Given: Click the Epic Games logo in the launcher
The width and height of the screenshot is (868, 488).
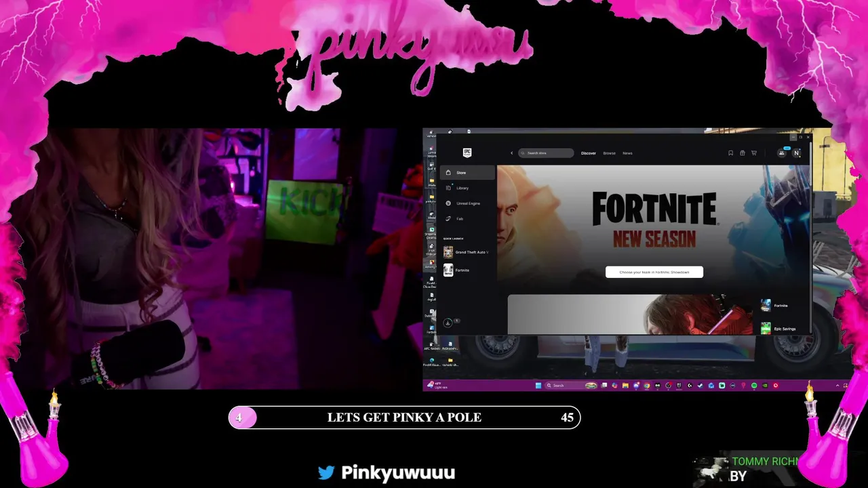Looking at the screenshot, I should pos(467,152).
